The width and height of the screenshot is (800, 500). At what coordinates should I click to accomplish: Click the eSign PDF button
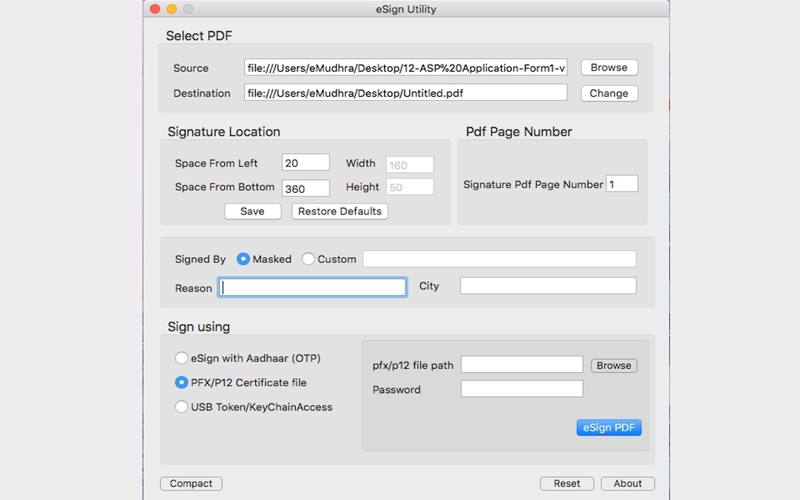pos(609,428)
